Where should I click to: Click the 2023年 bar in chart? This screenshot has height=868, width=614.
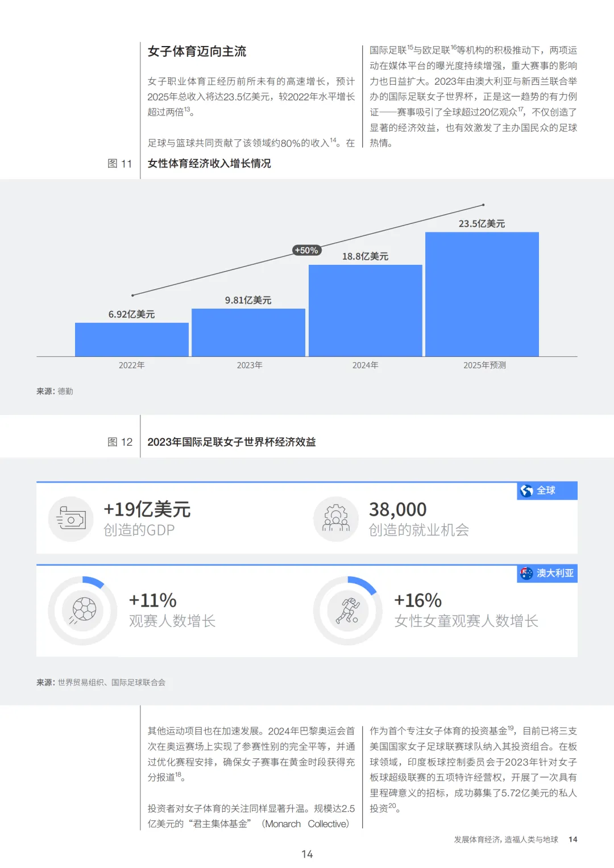click(x=248, y=333)
